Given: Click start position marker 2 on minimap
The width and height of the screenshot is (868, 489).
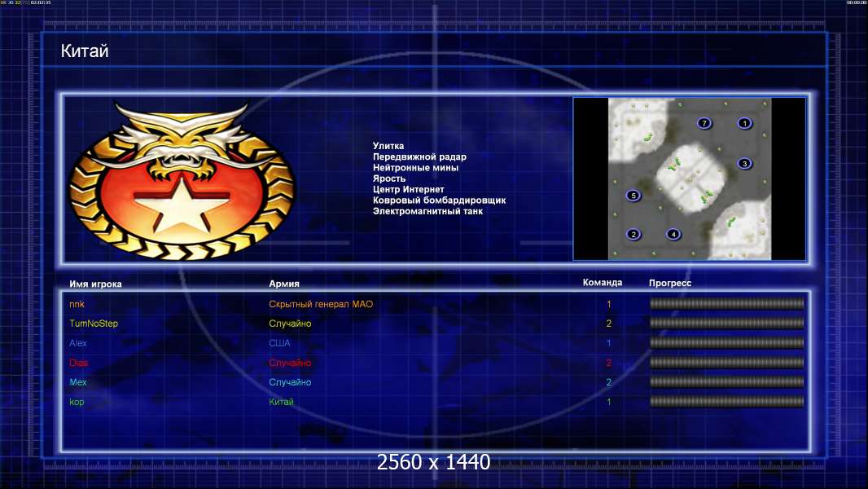Looking at the screenshot, I should [633, 234].
